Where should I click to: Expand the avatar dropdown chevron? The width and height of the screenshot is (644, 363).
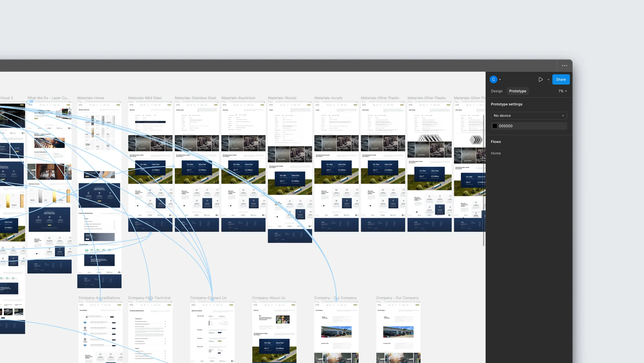coord(500,80)
